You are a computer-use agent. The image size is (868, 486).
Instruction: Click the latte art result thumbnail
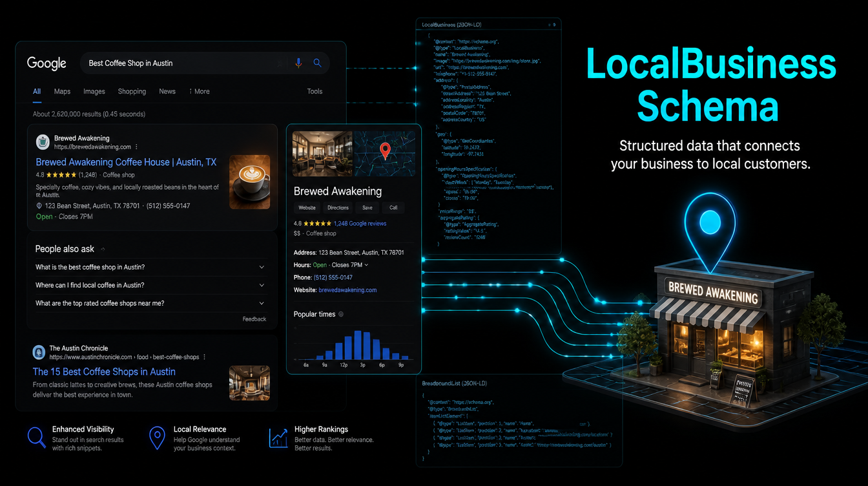(249, 181)
